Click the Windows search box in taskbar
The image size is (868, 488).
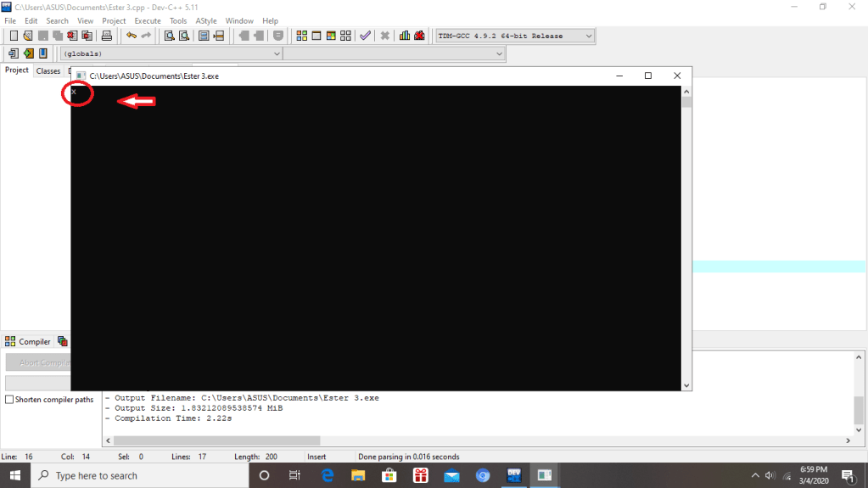coord(140,475)
